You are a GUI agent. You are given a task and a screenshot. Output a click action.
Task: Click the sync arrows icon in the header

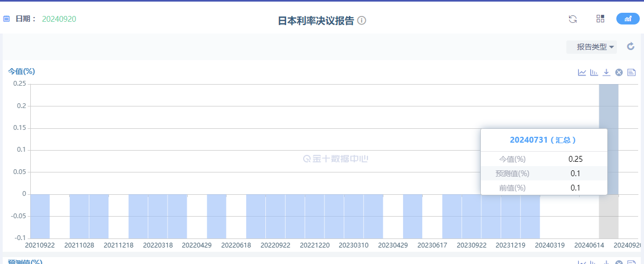point(573,19)
